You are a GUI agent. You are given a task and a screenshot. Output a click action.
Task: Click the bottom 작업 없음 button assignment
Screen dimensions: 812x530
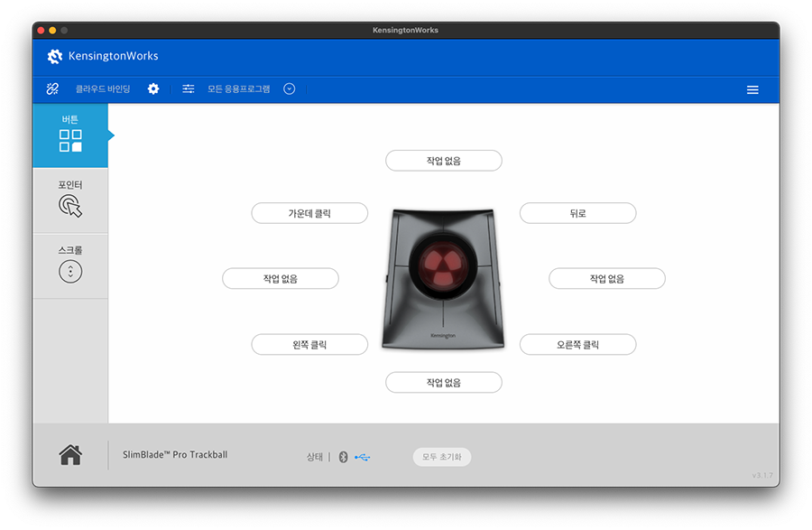[x=444, y=382]
